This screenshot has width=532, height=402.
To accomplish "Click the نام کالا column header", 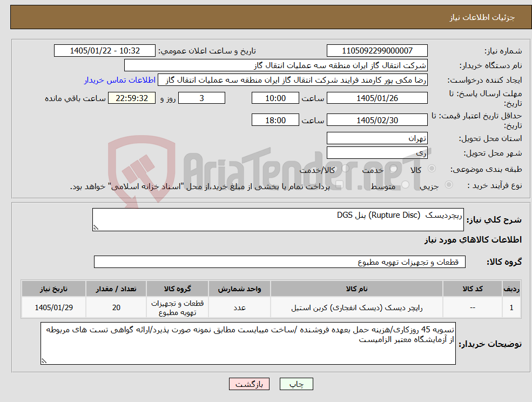I will click(356, 289).
